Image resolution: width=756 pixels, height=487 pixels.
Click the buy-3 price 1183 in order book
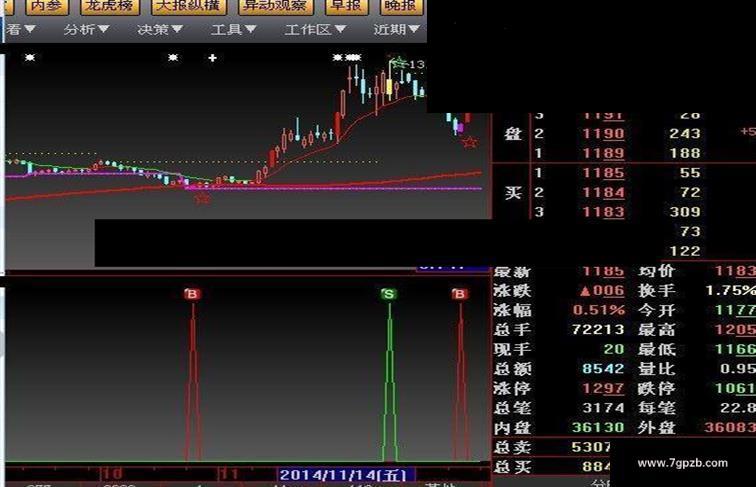tap(604, 212)
